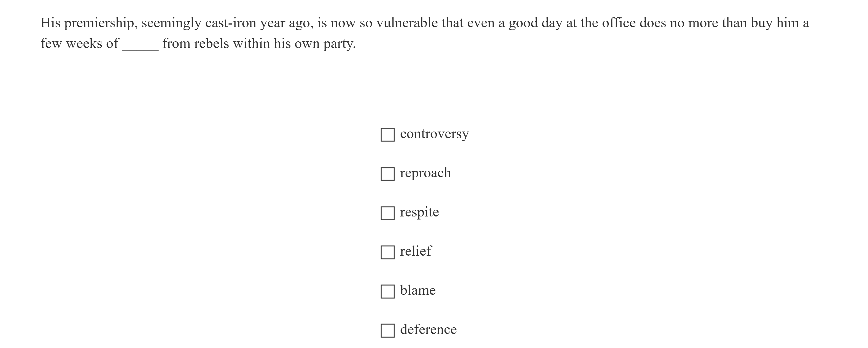This screenshot has height=348, width=868.
Task: Mark the "blame" checkbox
Action: coord(387,291)
